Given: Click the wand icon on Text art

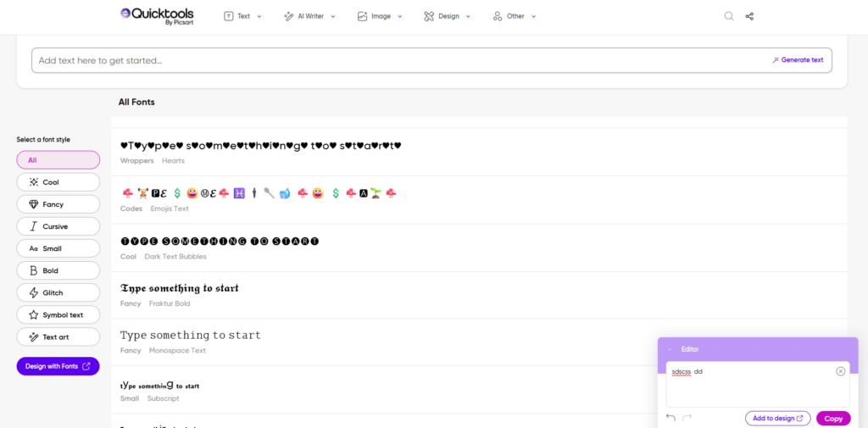Looking at the screenshot, I should click(x=33, y=336).
